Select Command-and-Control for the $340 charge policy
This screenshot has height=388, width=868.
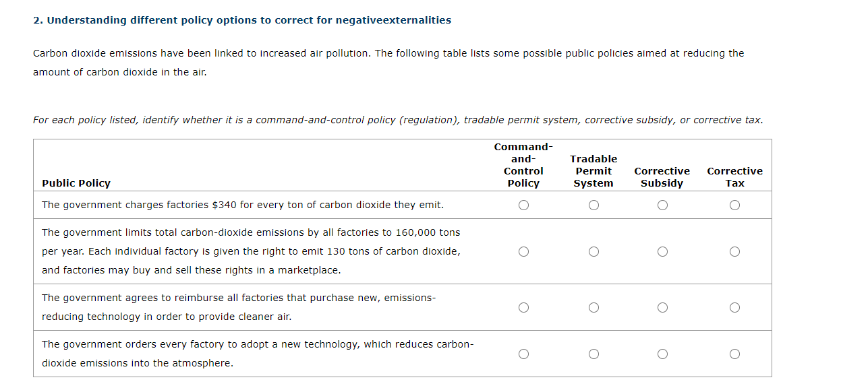point(524,205)
